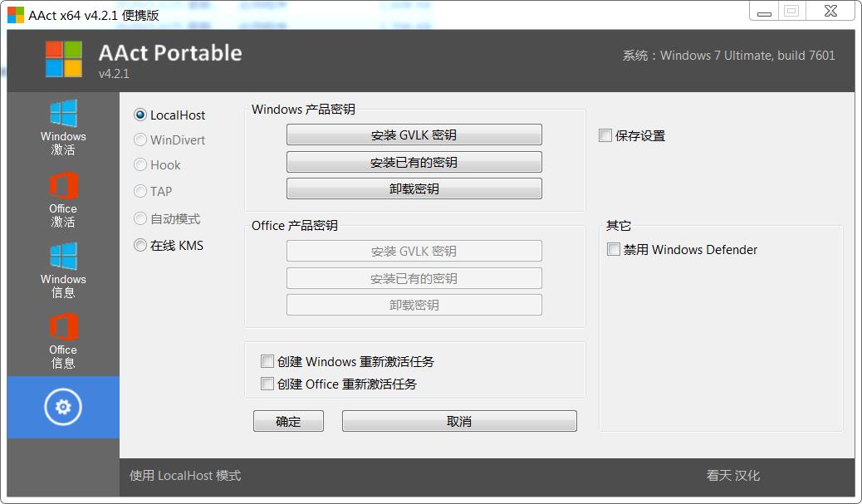The image size is (862, 504).
Task: Enable 创建 Windows 重新激活任务
Action: pos(267,361)
